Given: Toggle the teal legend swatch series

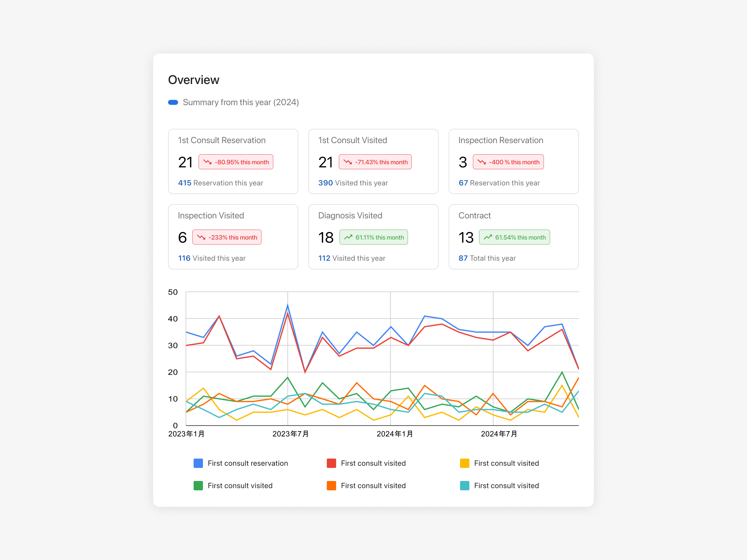Looking at the screenshot, I should click(x=464, y=485).
